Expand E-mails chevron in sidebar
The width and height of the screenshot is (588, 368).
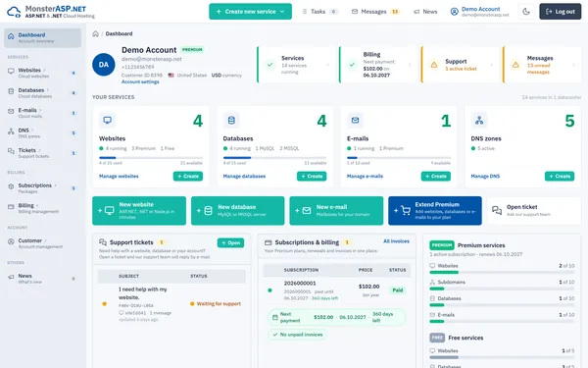[40, 110]
